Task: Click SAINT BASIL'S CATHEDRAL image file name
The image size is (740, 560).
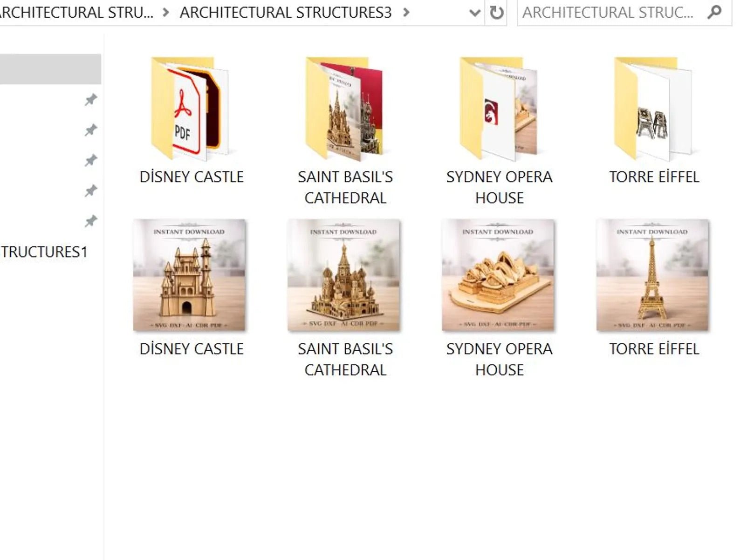Action: [345, 359]
